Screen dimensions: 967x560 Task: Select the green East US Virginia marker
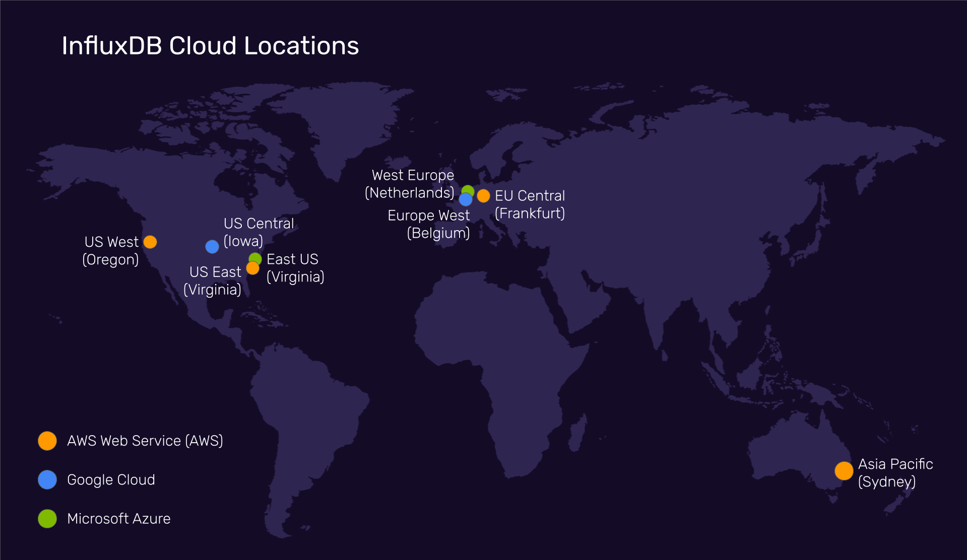[x=256, y=257]
